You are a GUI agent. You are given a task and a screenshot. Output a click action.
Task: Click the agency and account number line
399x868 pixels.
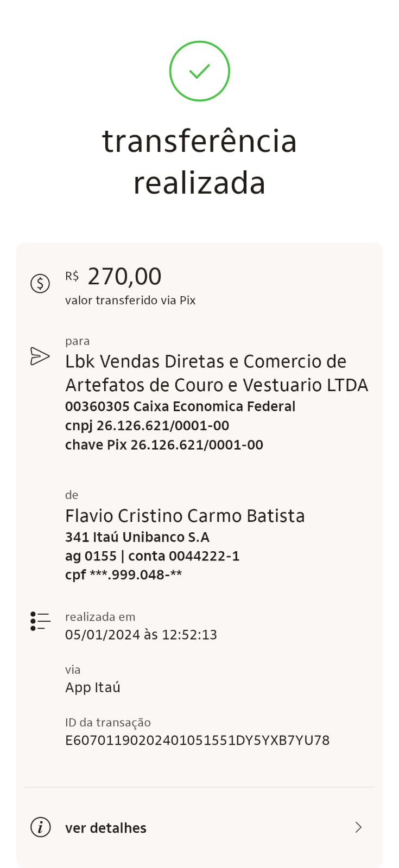(x=152, y=556)
